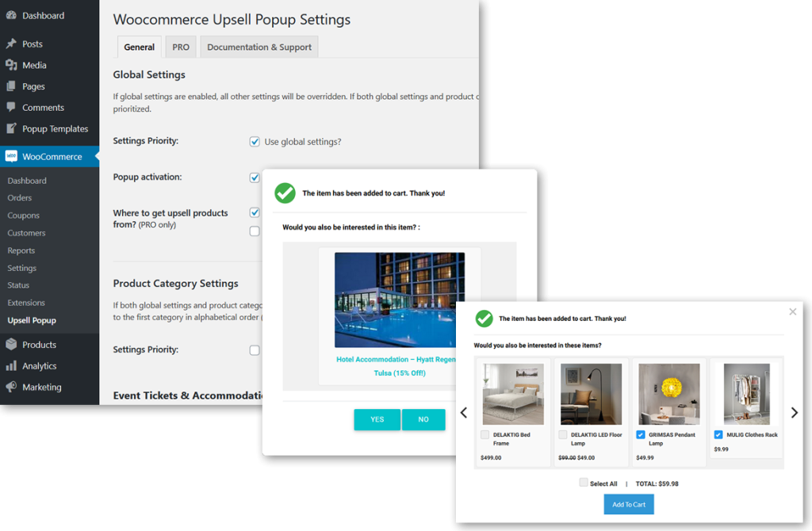
Task: Click the Comments speech bubble icon
Action: pos(11,108)
